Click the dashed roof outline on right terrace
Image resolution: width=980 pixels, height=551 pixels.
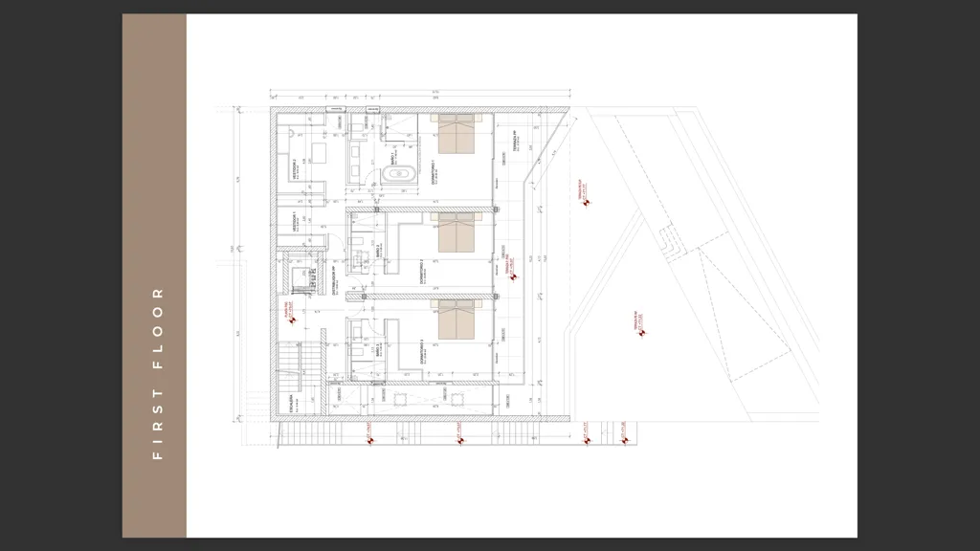coord(743,306)
